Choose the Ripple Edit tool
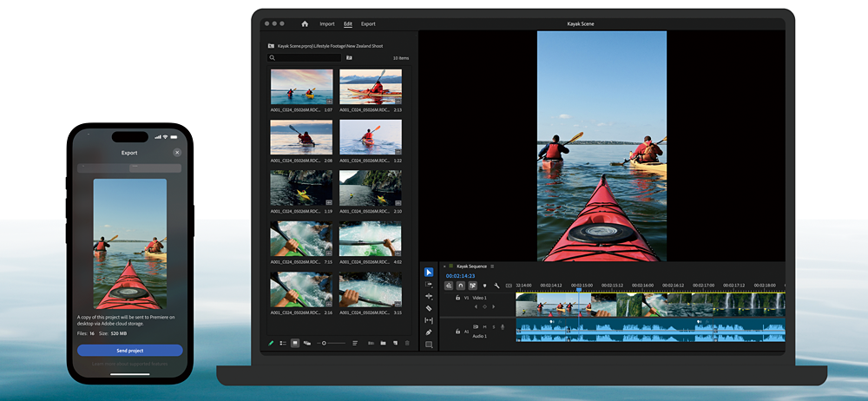The image size is (868, 401). pyautogui.click(x=429, y=296)
